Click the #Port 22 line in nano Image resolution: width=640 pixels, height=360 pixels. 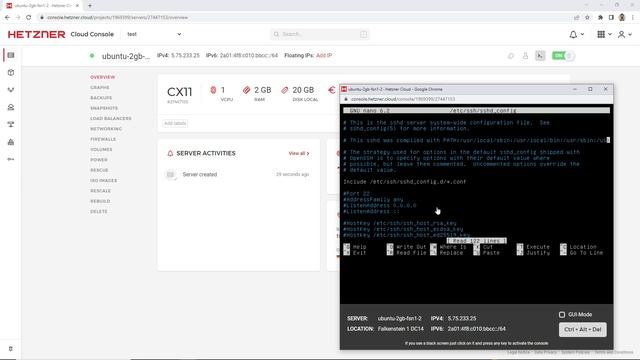click(x=356, y=194)
